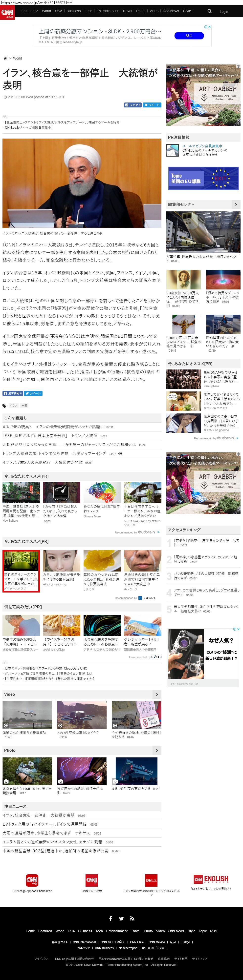
Task: Expand the Featured dropdown menu
Action: [x=29, y=11]
